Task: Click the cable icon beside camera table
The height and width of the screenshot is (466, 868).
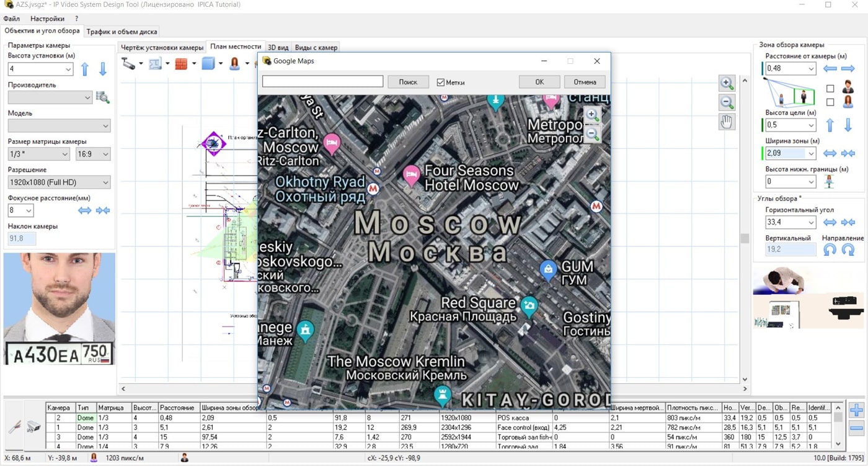Action: [15, 426]
